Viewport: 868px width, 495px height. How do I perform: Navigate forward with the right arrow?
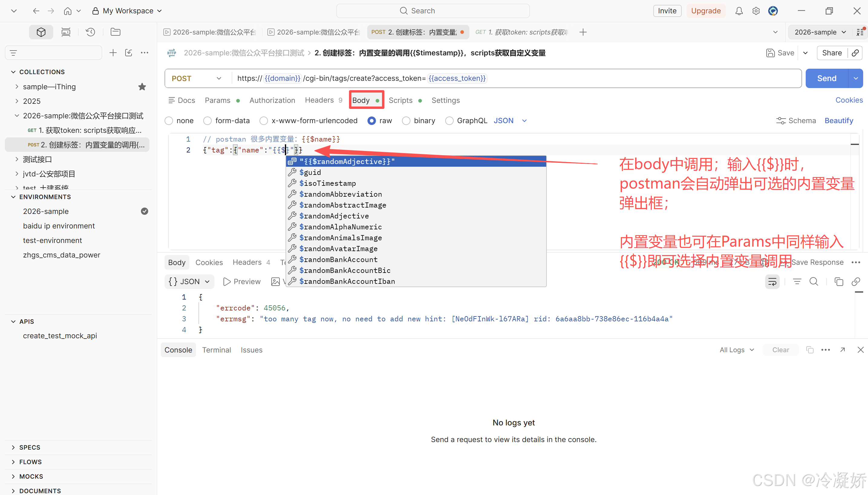(51, 11)
